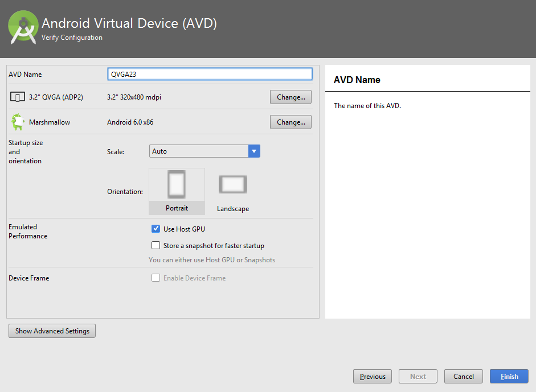Image resolution: width=536 pixels, height=392 pixels.
Task: Click the Host GPU or Snapshots hint text
Action: click(x=212, y=260)
